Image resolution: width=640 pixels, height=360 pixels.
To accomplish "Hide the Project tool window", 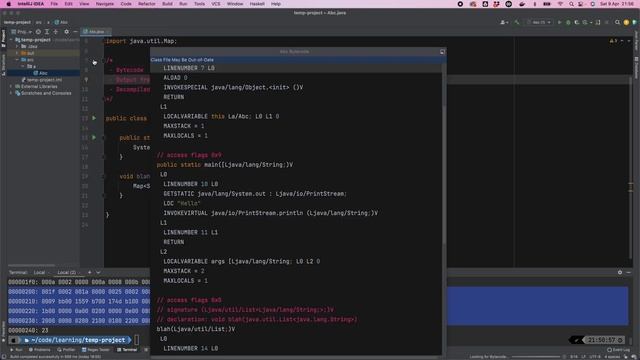I will pyautogui.click(x=75, y=31).
